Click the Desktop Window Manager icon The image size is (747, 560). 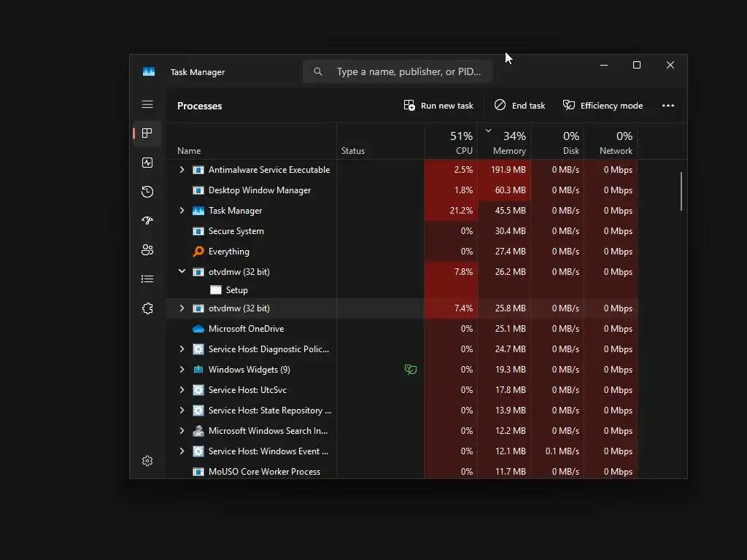[x=198, y=190]
